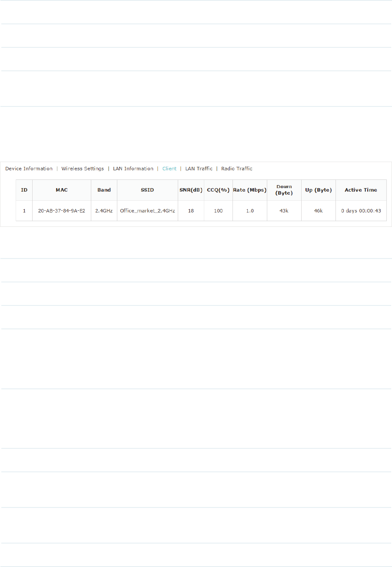Click active time 0 days 00:00:43
392x567 pixels.
361,210
